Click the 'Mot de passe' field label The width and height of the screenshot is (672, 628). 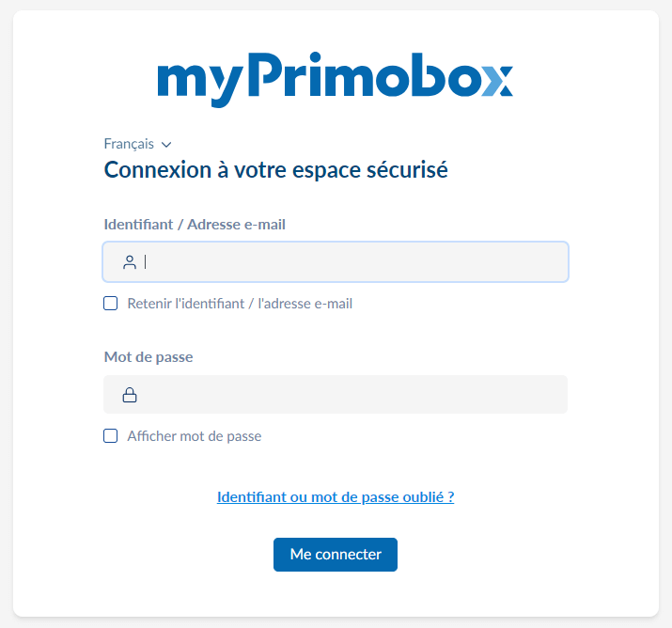(x=148, y=357)
